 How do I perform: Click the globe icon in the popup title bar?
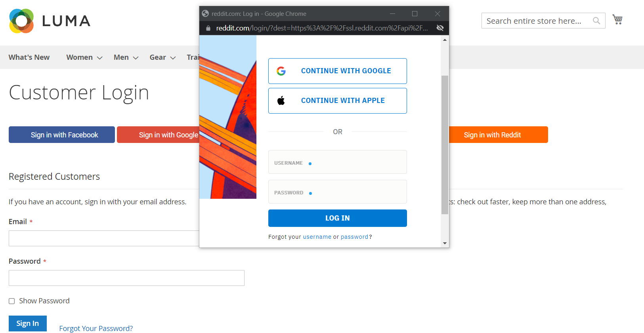205,13
